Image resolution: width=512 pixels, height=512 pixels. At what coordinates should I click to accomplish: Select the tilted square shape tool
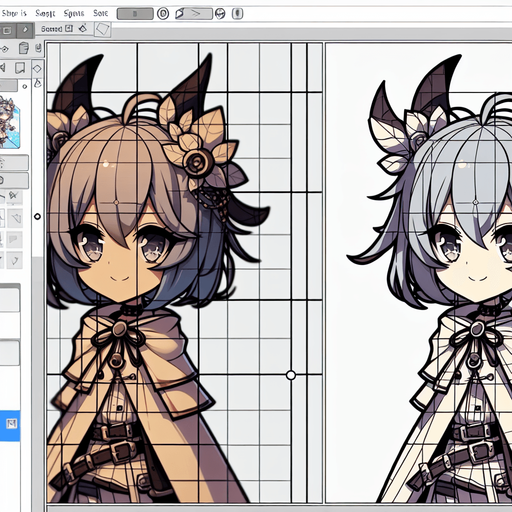pos(102,29)
